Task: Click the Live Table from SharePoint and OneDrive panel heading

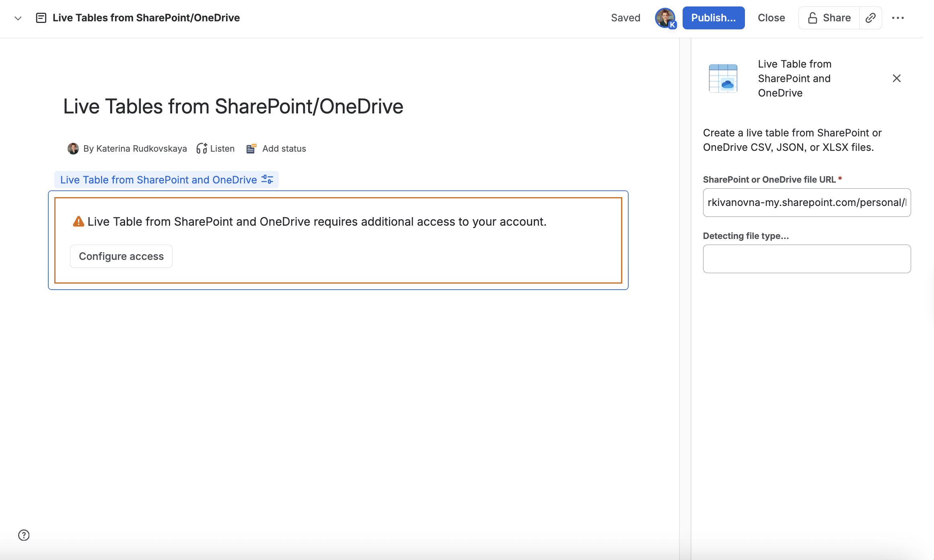Action: pos(794,78)
